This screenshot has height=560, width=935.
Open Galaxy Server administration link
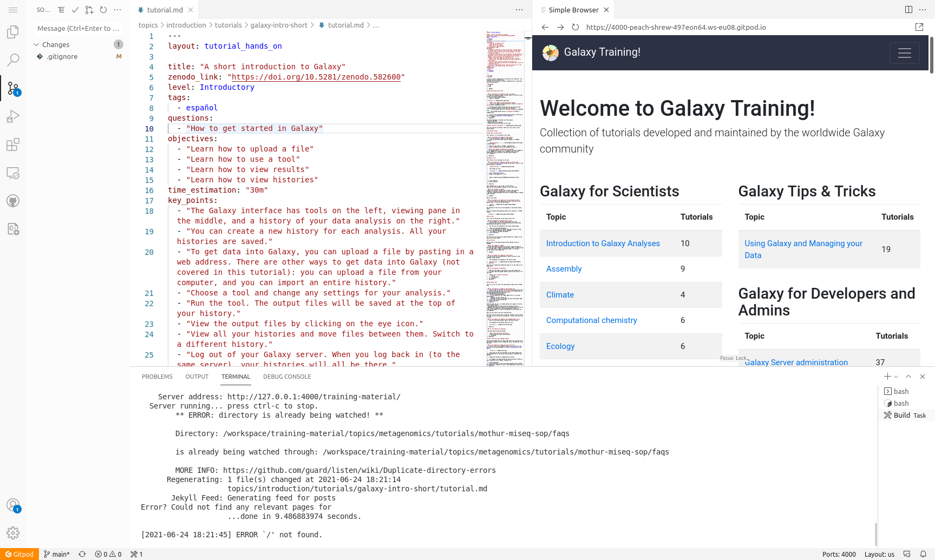(x=796, y=363)
